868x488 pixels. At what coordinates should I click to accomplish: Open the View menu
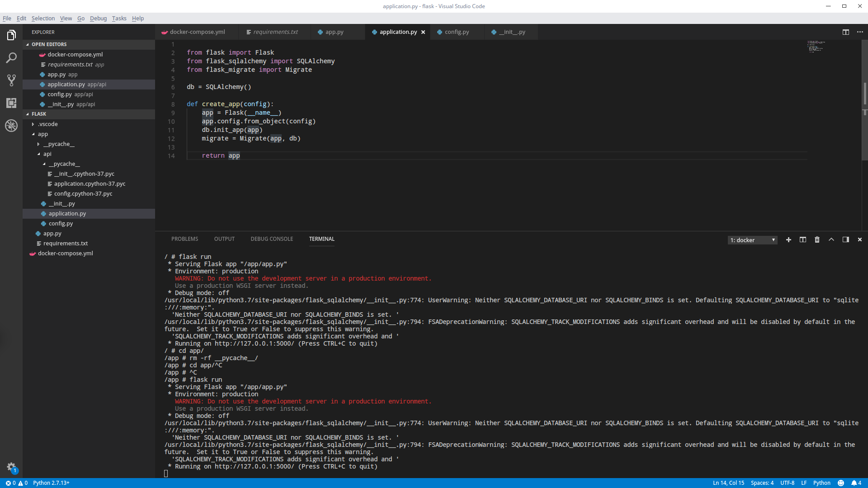tap(66, 19)
